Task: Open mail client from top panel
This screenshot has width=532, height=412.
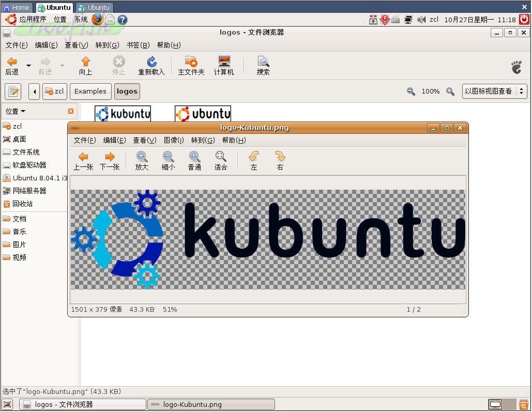Action: point(110,20)
